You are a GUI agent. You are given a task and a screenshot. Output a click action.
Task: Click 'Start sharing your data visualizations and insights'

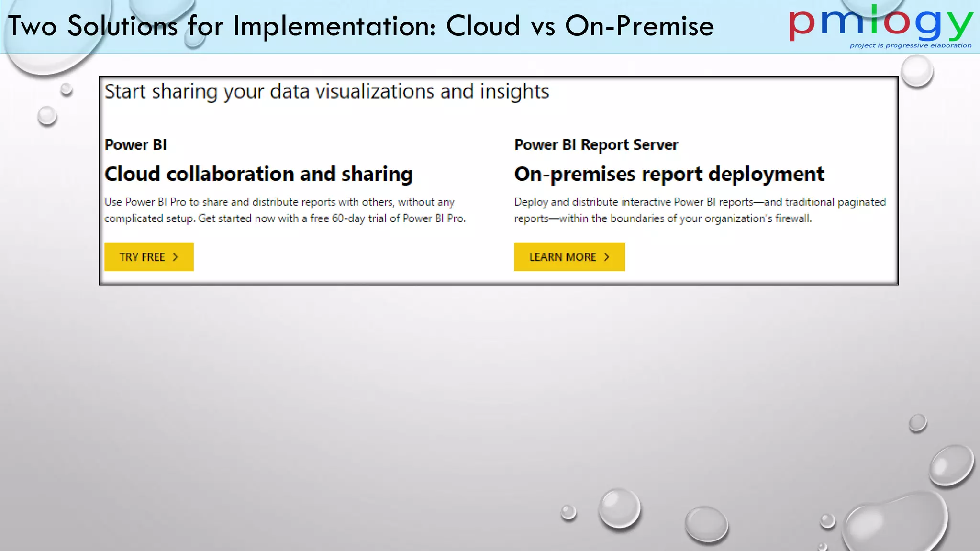[327, 91]
